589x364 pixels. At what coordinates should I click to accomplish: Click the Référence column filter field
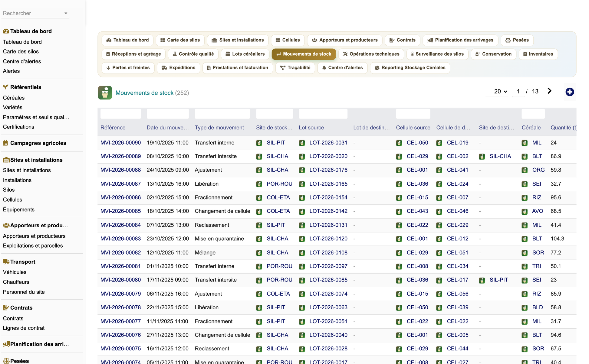pos(120,114)
